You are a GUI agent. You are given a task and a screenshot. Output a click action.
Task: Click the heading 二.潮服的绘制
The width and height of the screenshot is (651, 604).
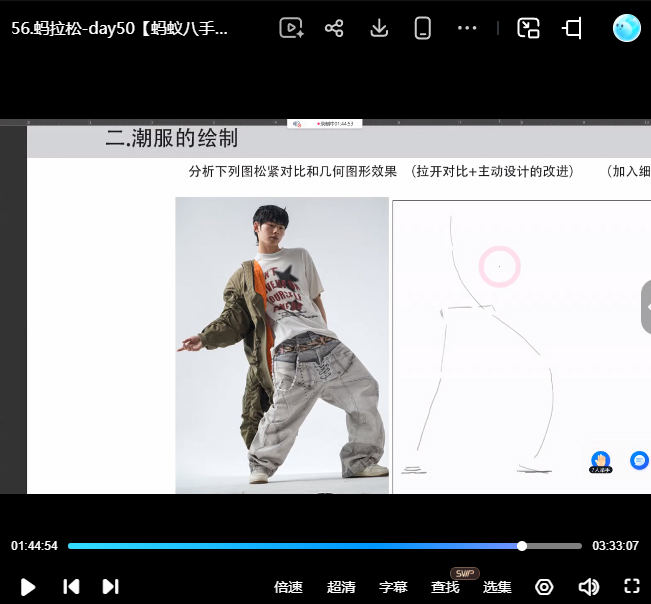(x=171, y=138)
